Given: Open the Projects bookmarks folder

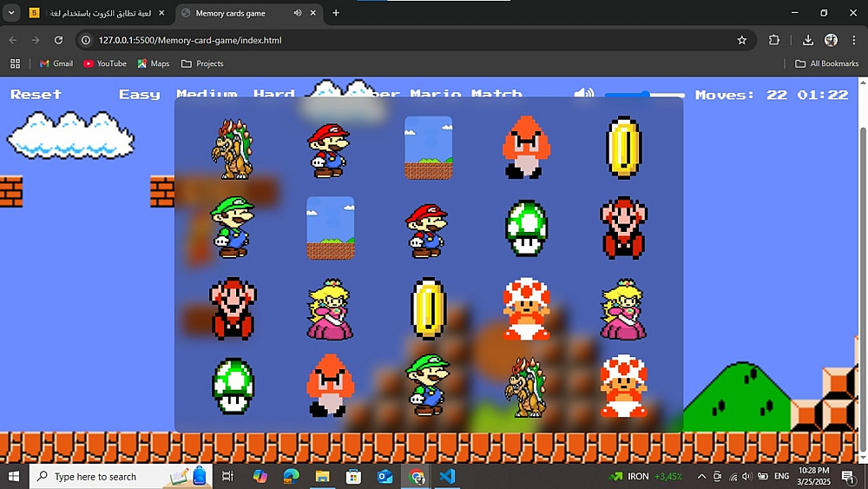Looking at the screenshot, I should (x=201, y=63).
